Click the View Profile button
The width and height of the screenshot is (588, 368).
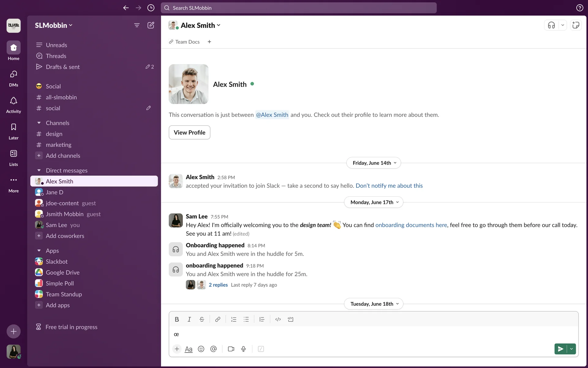pos(189,132)
